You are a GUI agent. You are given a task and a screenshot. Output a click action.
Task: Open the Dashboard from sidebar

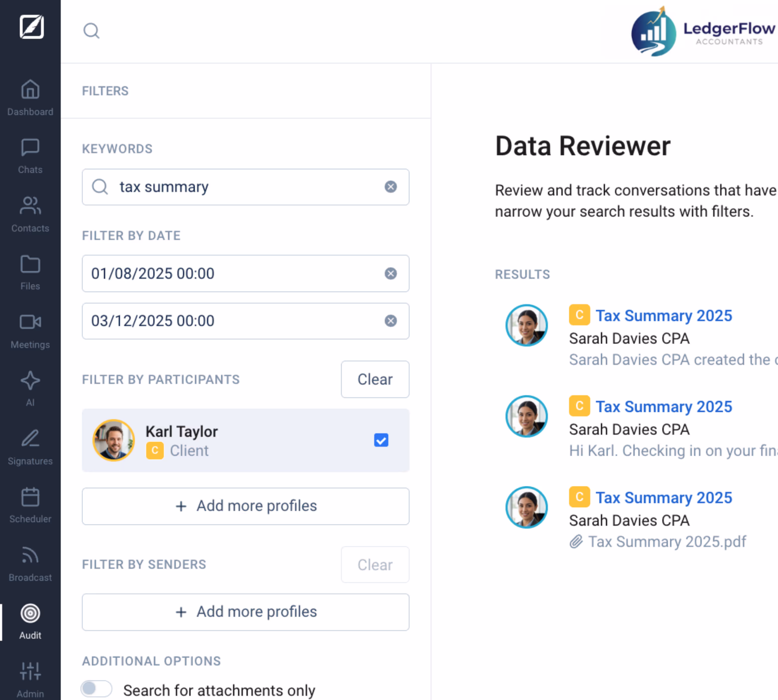click(30, 98)
